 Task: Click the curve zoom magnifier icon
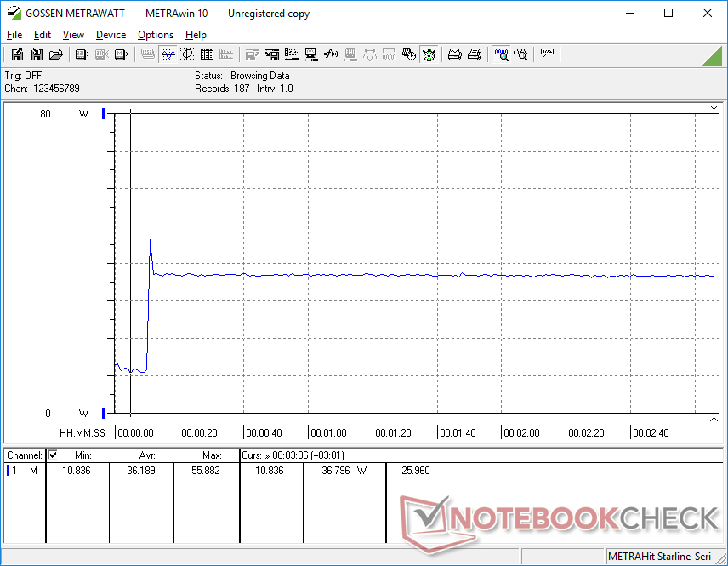(x=520, y=54)
